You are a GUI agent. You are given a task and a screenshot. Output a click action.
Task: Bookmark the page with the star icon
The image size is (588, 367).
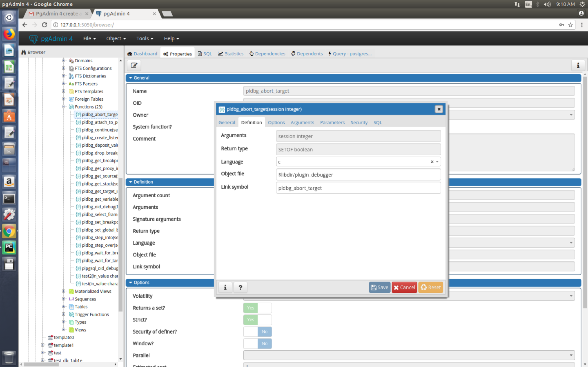(x=570, y=25)
